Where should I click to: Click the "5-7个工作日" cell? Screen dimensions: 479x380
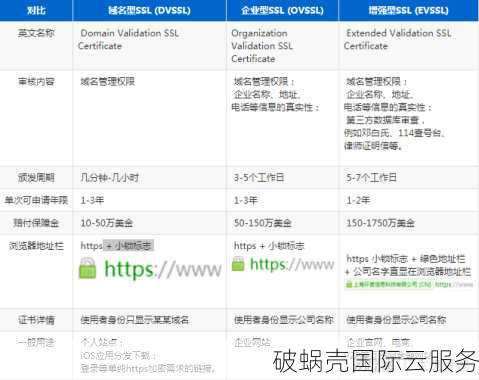pyautogui.click(x=371, y=177)
